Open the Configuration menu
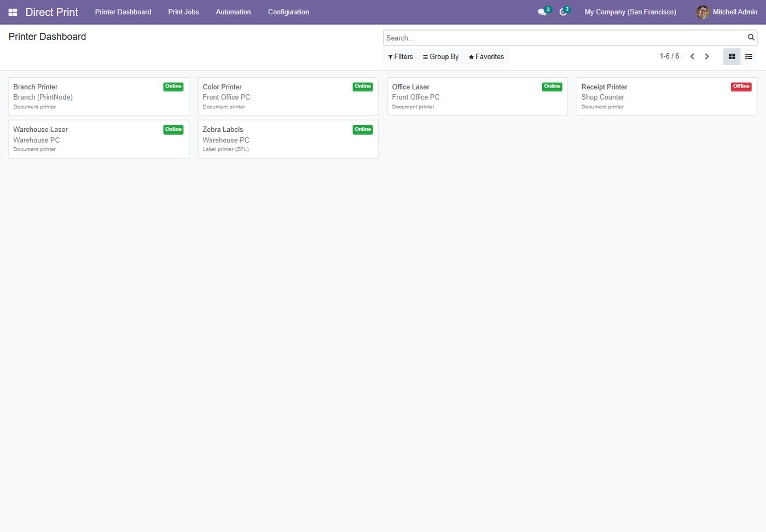The height and width of the screenshot is (532, 766). click(288, 12)
